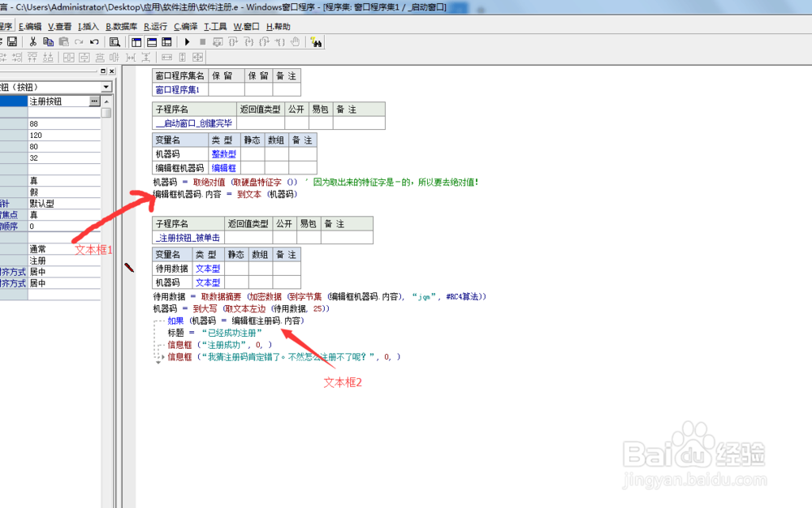The width and height of the screenshot is (812, 508).
Task: Open the W.窗口 menu
Action: point(246,27)
